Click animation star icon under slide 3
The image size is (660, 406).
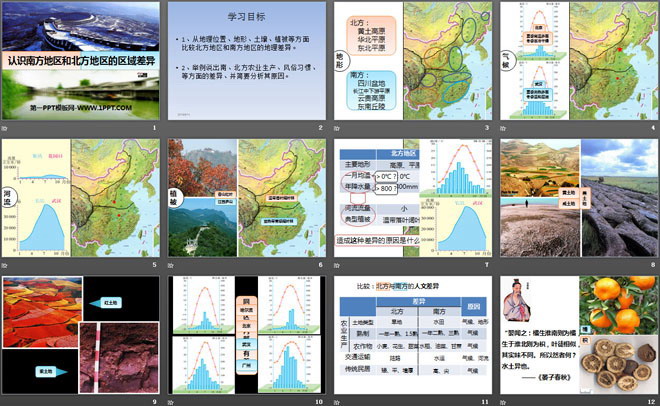point(337,128)
